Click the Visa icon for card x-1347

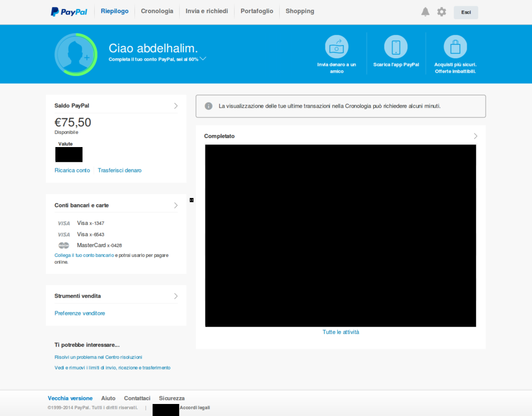point(64,223)
